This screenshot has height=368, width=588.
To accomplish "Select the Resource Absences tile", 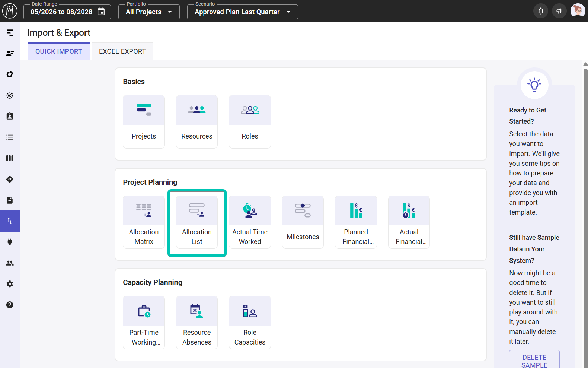I will (x=197, y=323).
